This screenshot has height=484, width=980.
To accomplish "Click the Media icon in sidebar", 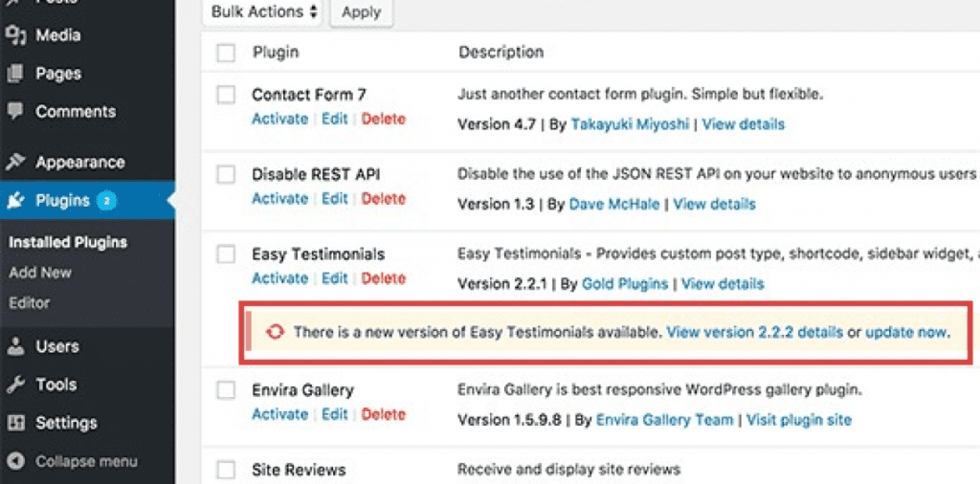I will point(15,35).
